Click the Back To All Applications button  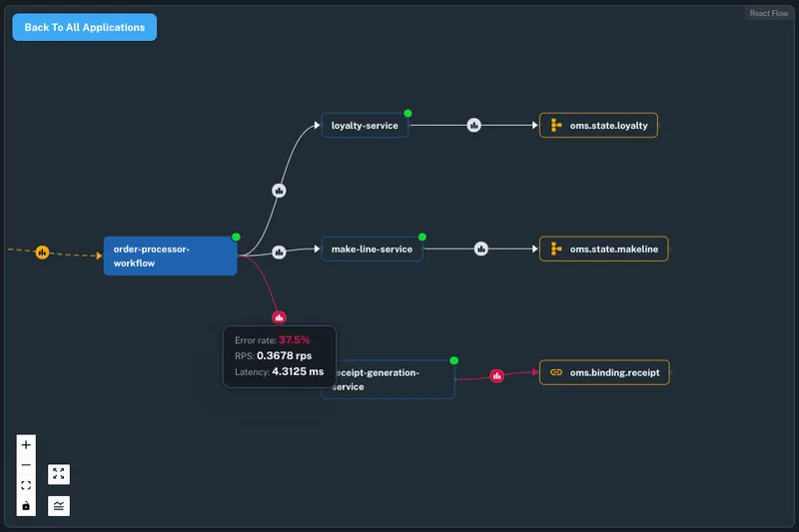point(84,27)
